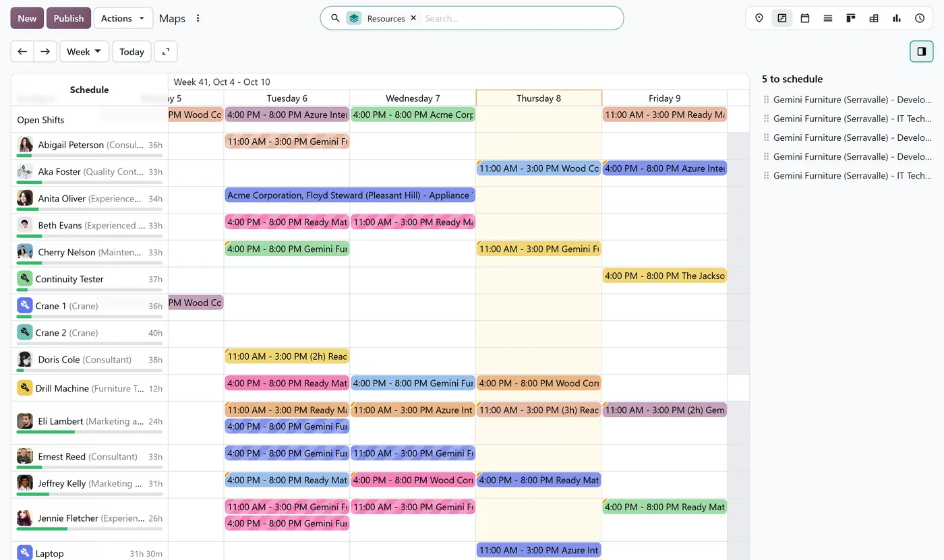Click Drill Machine's 12h allocated hours
Screen dimensions: 944x560
pyautogui.click(x=155, y=389)
